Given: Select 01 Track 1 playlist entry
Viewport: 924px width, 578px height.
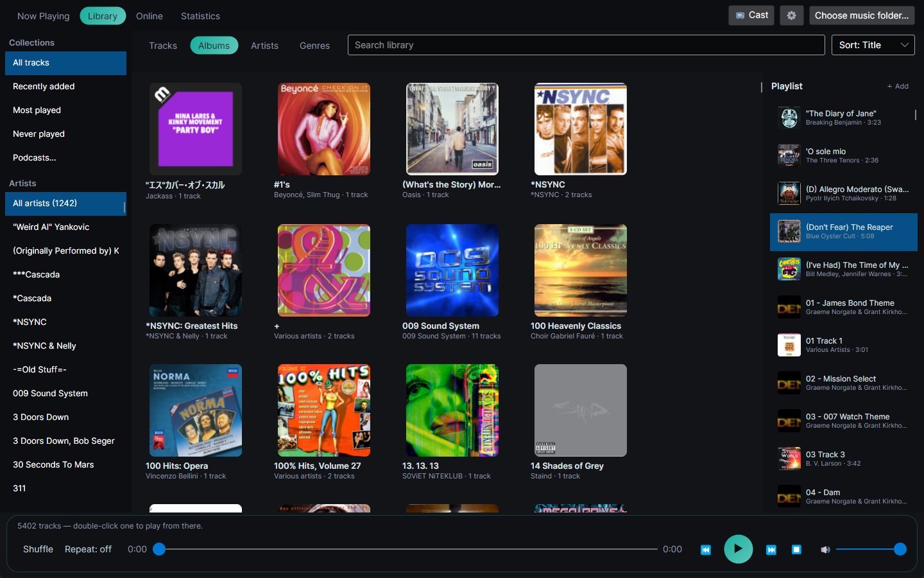Looking at the screenshot, I should pos(843,346).
